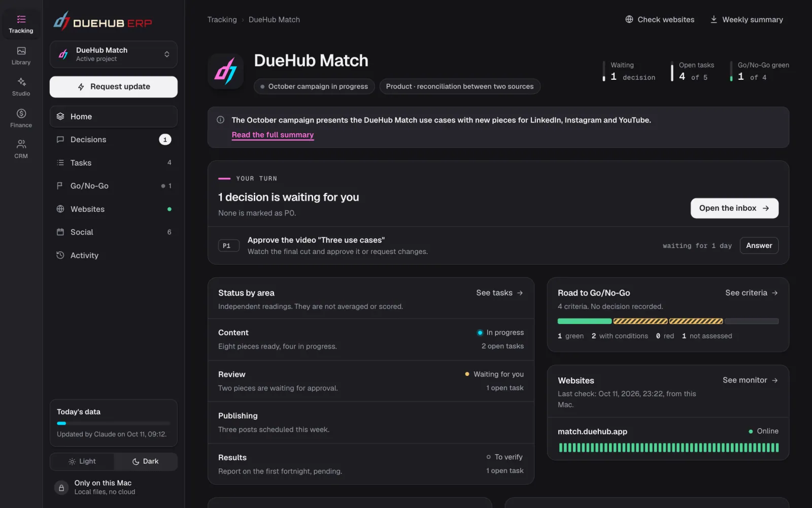Image resolution: width=812 pixels, height=508 pixels.
Task: Open the Studio sparkle icon
Action: [x=21, y=82]
